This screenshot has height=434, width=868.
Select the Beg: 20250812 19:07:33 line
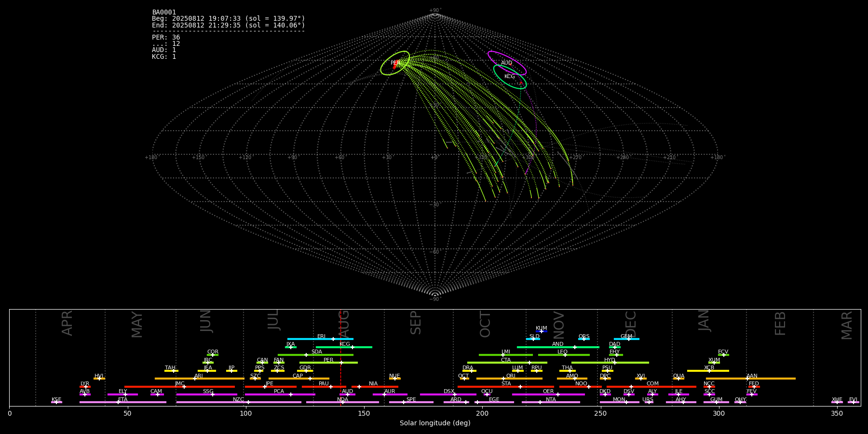tap(229, 19)
